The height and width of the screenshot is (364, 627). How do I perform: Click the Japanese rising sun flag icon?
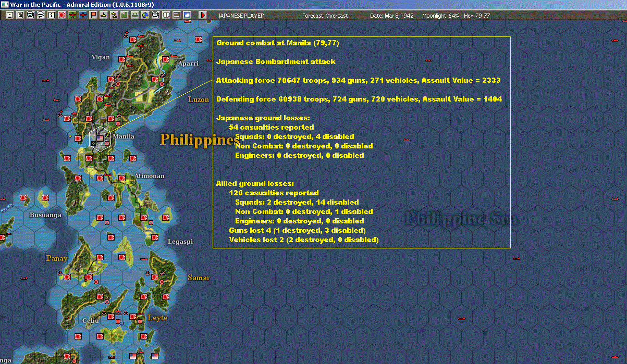click(62, 15)
